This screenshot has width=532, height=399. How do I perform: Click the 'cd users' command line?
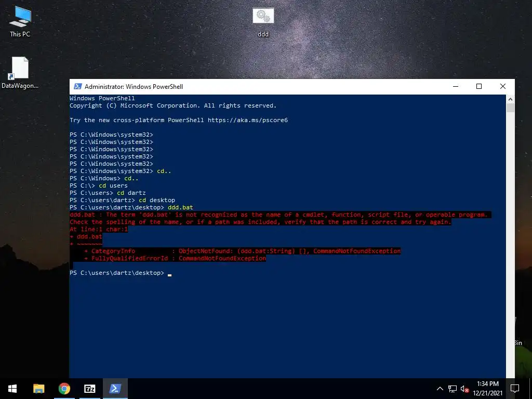[98, 185]
